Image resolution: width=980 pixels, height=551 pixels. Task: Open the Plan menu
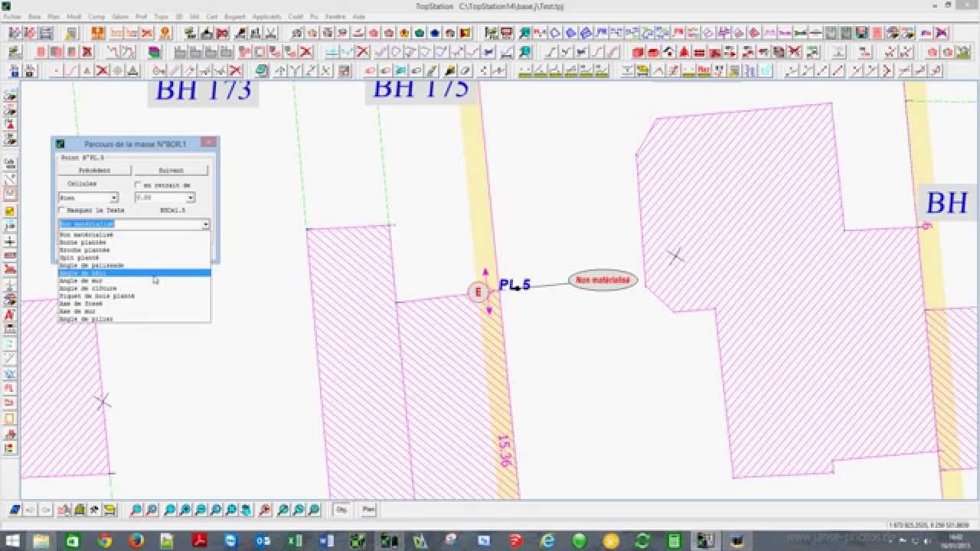point(54,16)
